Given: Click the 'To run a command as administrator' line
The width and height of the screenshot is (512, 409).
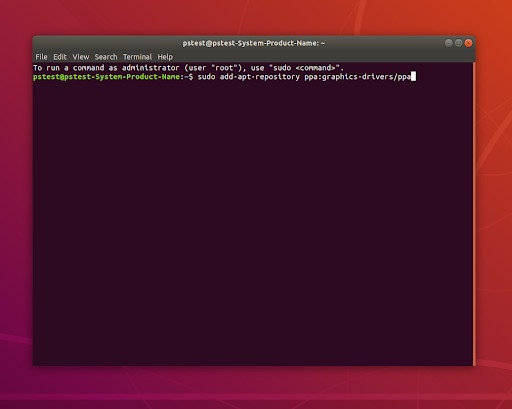Looking at the screenshot, I should 188,68.
